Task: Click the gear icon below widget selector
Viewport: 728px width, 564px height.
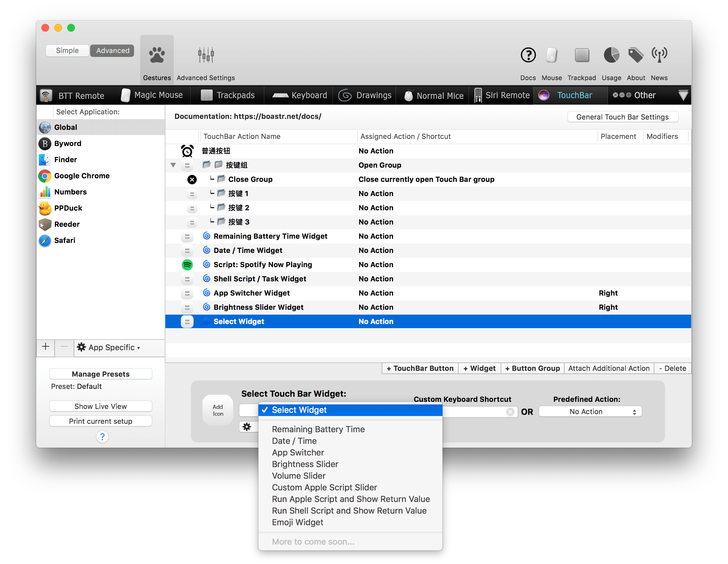Action: pos(247,427)
